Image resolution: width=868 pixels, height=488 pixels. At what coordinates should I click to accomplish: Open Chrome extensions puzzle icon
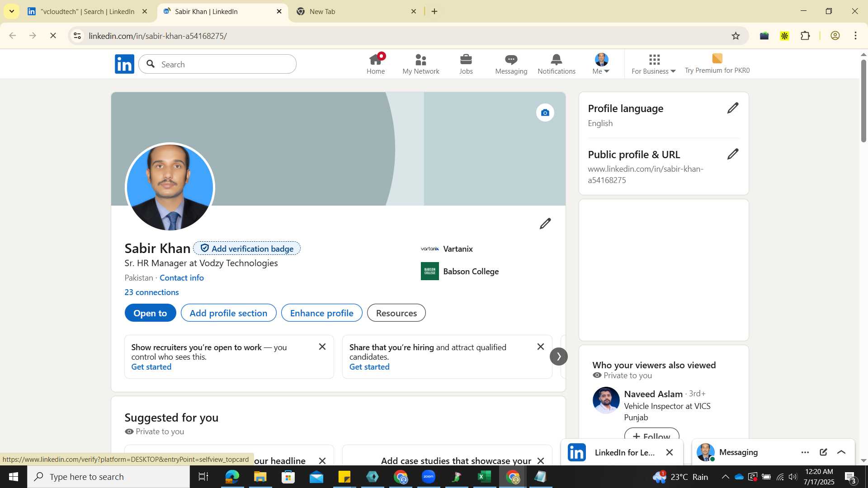805,36
